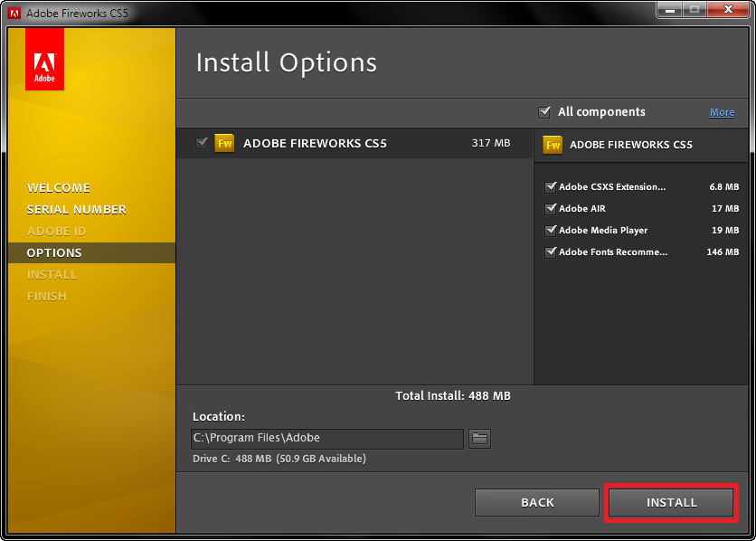Click the Adobe Media Player entry icon area

pyautogui.click(x=604, y=231)
